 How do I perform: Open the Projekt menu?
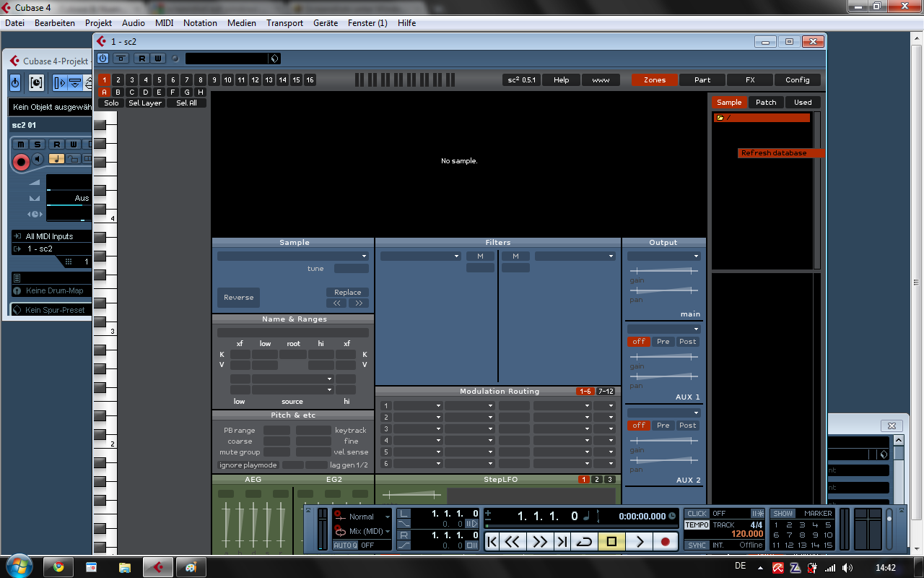click(x=99, y=23)
